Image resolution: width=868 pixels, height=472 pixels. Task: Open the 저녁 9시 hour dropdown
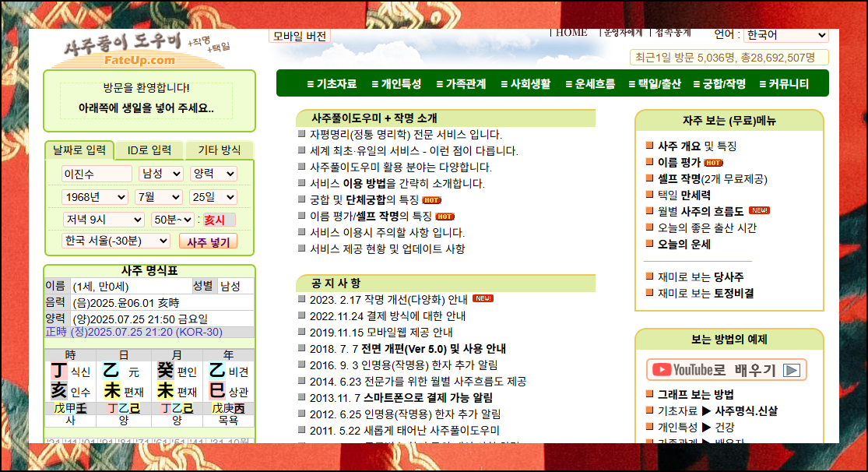pos(104,220)
